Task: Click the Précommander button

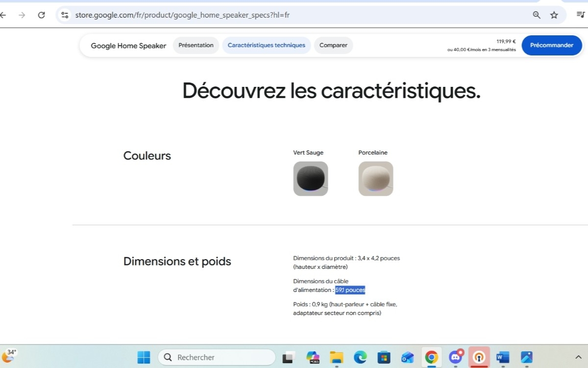Action: point(552,45)
